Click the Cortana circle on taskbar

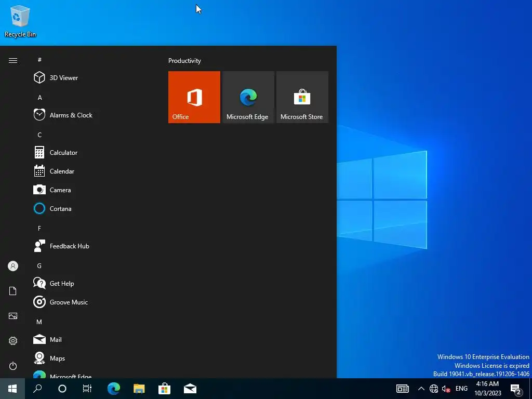coord(62,389)
